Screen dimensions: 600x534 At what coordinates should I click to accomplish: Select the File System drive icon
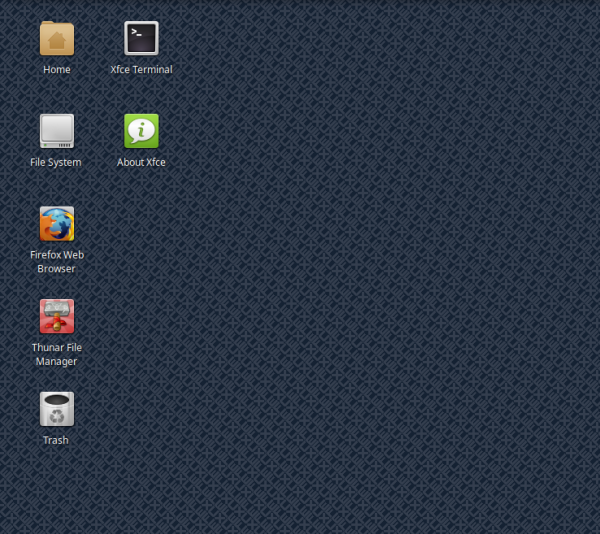57,131
